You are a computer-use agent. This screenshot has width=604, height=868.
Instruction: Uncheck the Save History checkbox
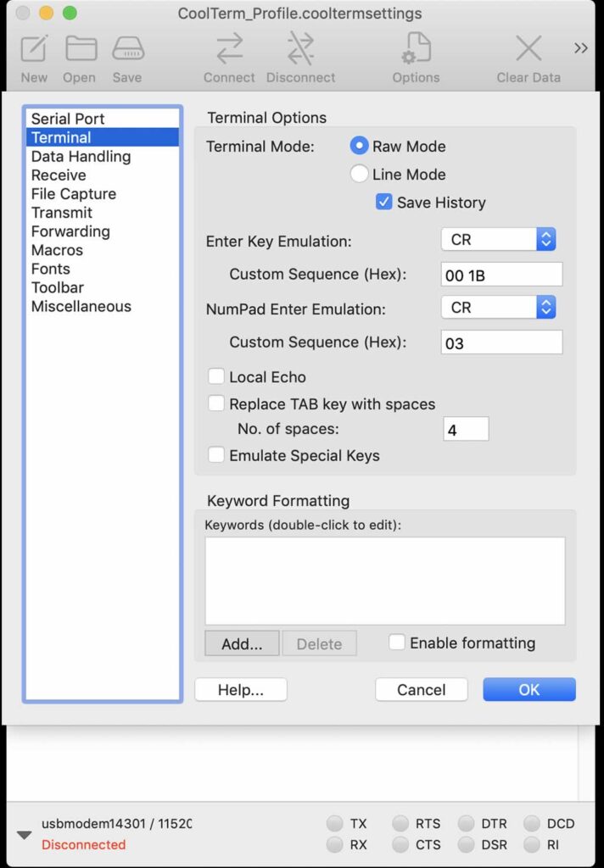coord(384,203)
